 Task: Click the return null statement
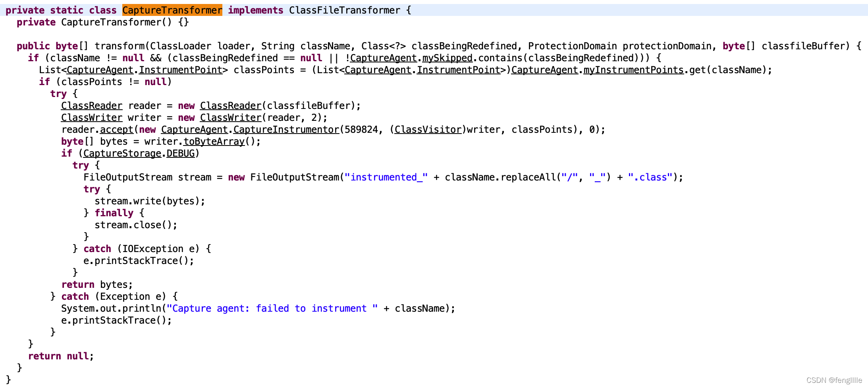click(61, 356)
